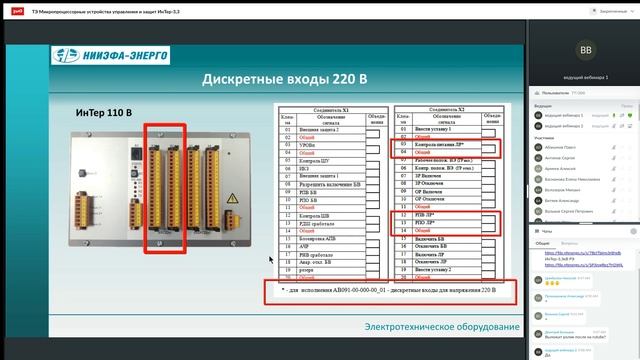This screenshot has width=640, height=360.
Task: Open the second link in chat
Action: tap(584, 265)
